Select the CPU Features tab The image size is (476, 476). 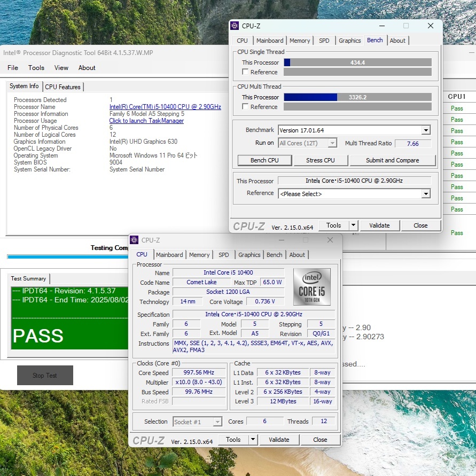tap(63, 87)
